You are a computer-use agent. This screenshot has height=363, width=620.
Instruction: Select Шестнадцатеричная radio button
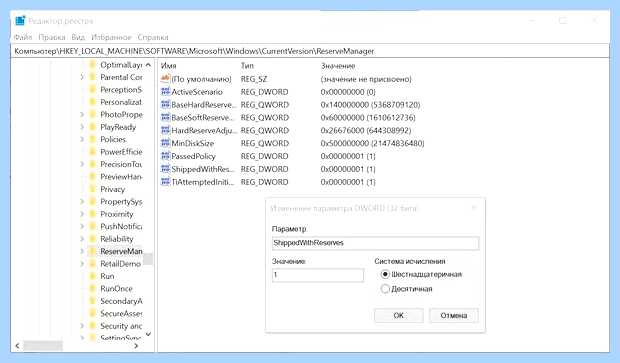coord(385,274)
